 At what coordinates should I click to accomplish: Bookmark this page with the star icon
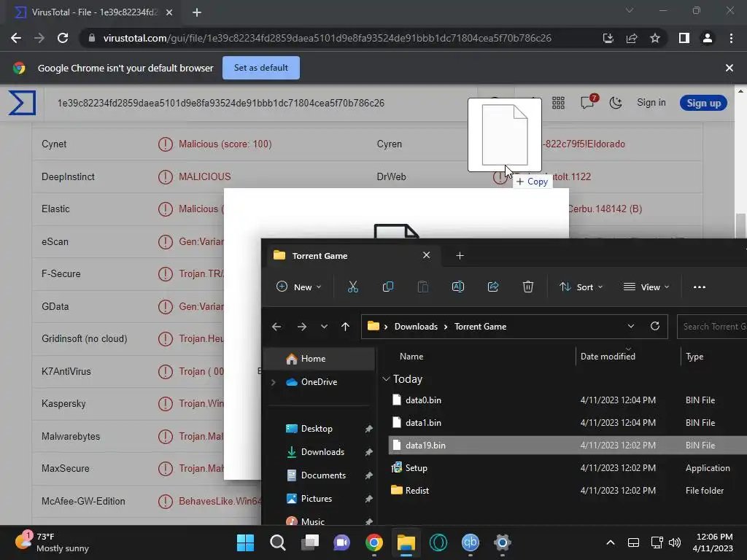coord(655,38)
